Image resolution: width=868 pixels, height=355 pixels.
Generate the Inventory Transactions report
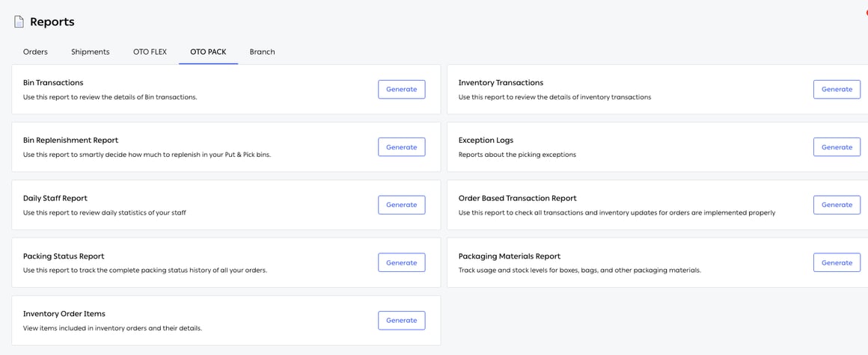[x=837, y=89]
